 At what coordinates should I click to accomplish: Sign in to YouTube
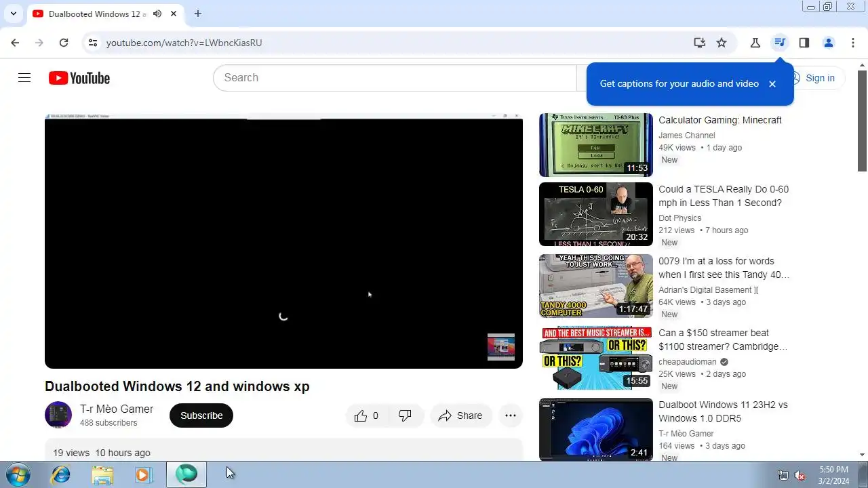coord(820,78)
